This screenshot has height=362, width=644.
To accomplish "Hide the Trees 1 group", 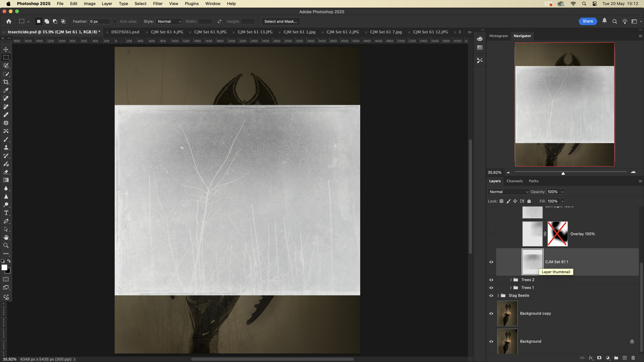I will click(491, 288).
